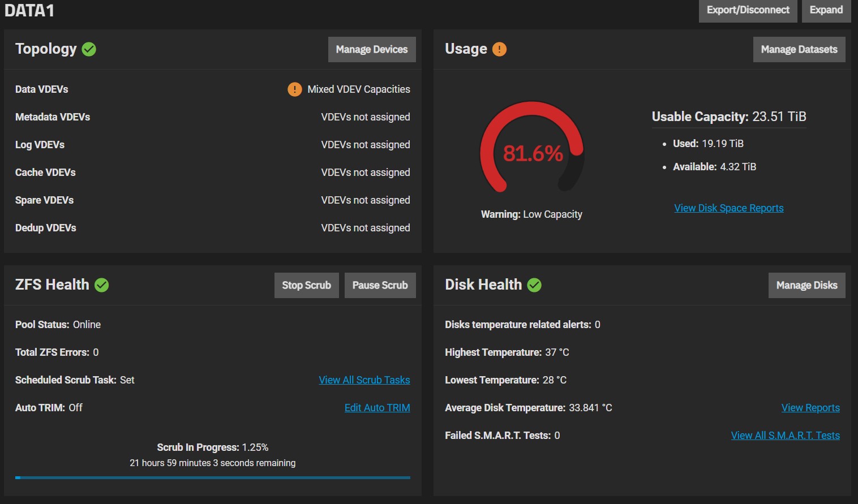
Task: Open Manage Disks
Action: pos(807,286)
